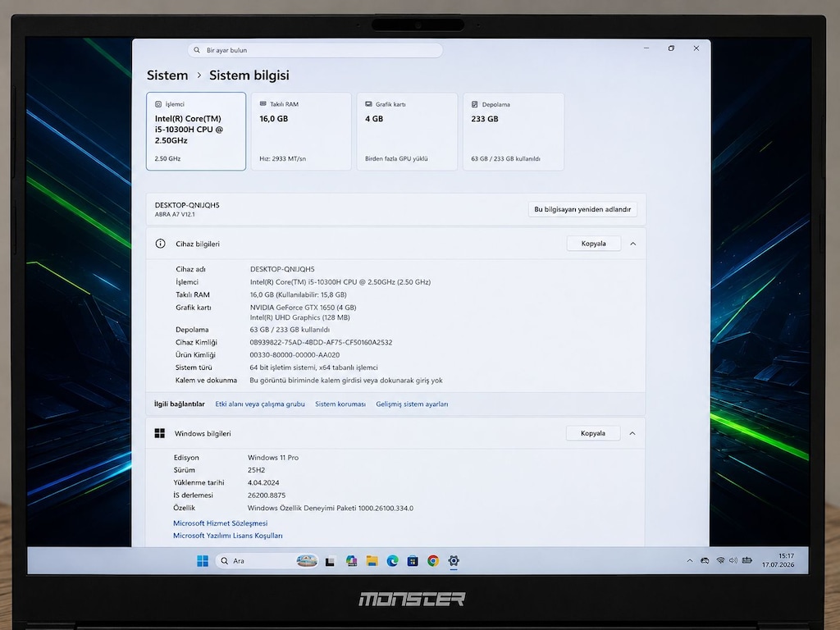Viewport: 840px width, 630px height.
Task: Open File Explorer from taskbar
Action: [x=372, y=561]
